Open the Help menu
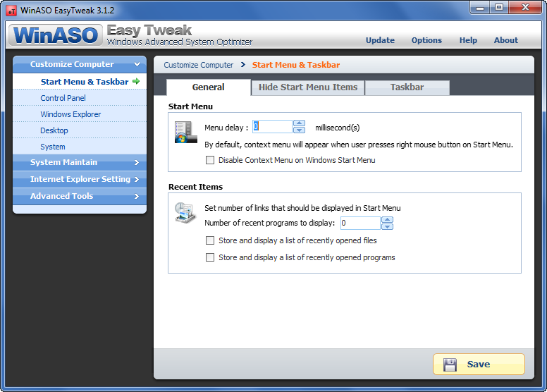This screenshot has width=547, height=392. [468, 40]
